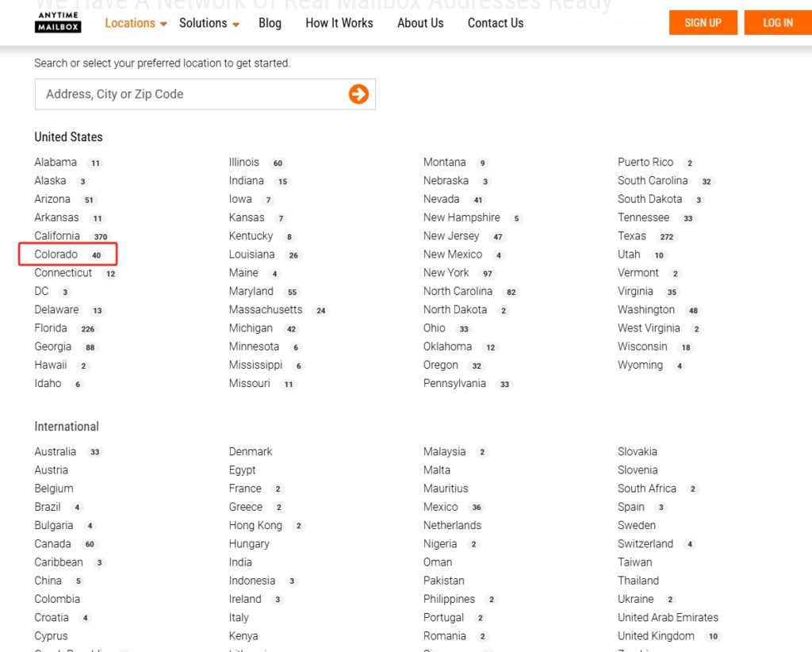Open the United Kingdom locations
Viewport: 812px width, 652px height.
[656, 636]
